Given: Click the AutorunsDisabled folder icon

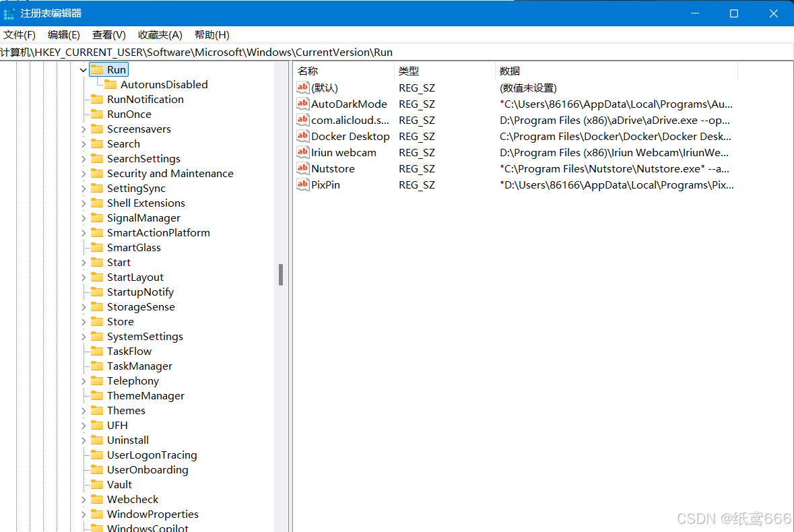Looking at the screenshot, I should (110, 84).
